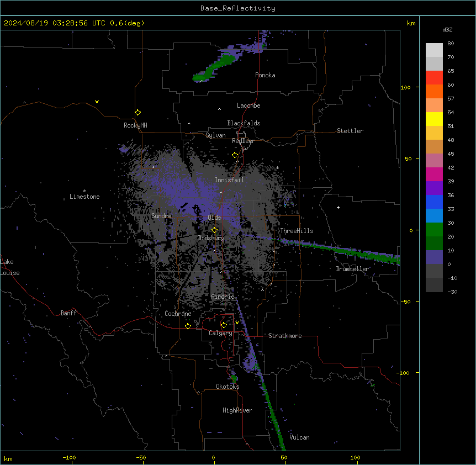Screen dimensions: 476x465
Task: Click yellow diamond marker south of RedDeer
Action: pos(235,155)
